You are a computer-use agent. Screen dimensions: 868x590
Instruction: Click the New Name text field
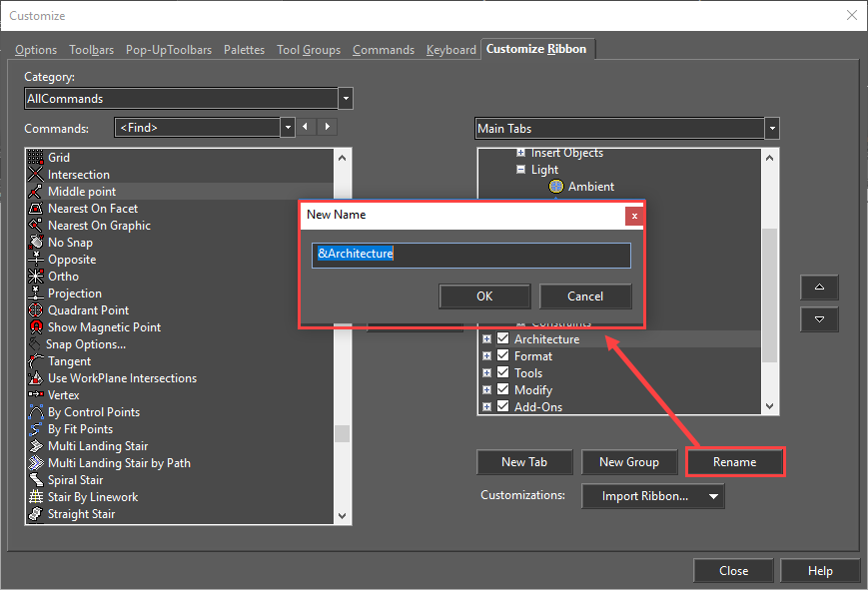pyautogui.click(x=471, y=255)
